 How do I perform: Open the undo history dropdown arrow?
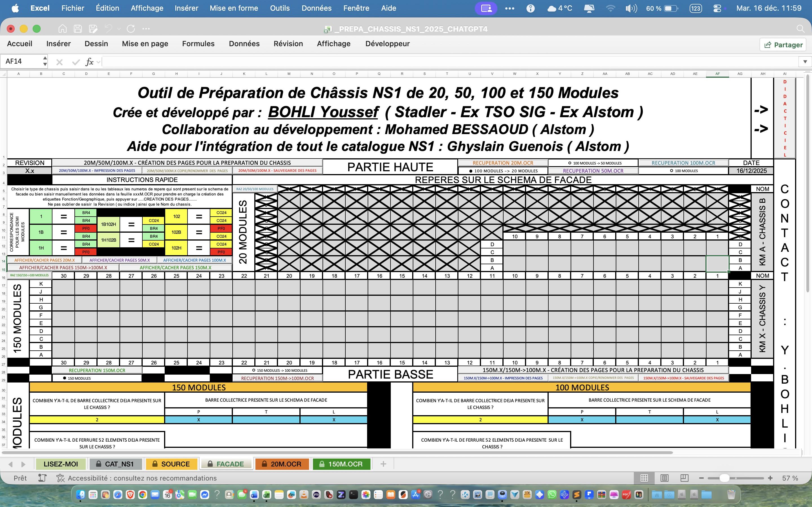[x=119, y=29]
